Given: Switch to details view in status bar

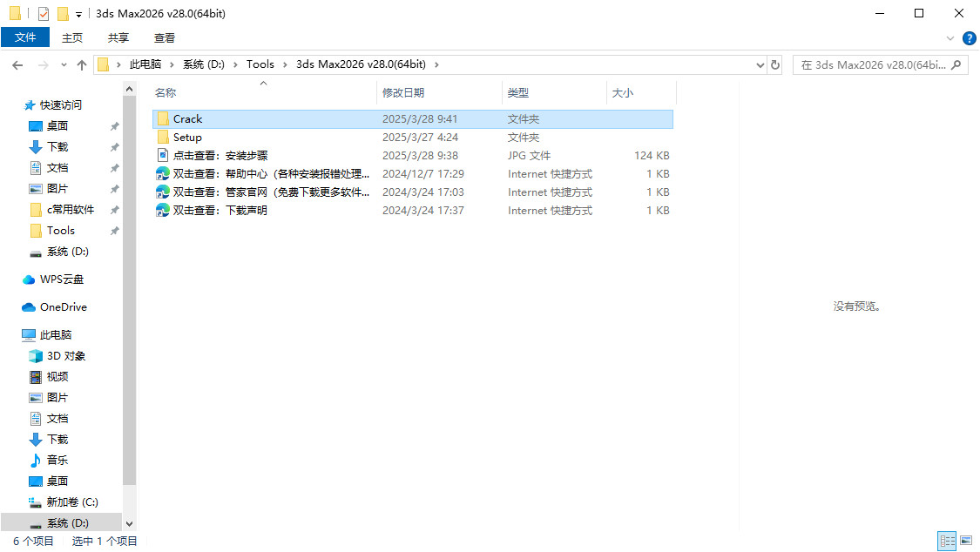Looking at the screenshot, I should (948, 541).
